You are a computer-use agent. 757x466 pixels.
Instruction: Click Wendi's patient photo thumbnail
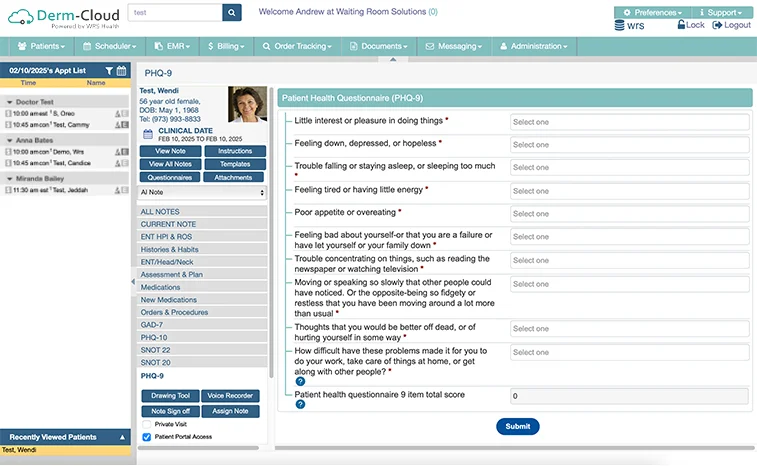point(247,104)
